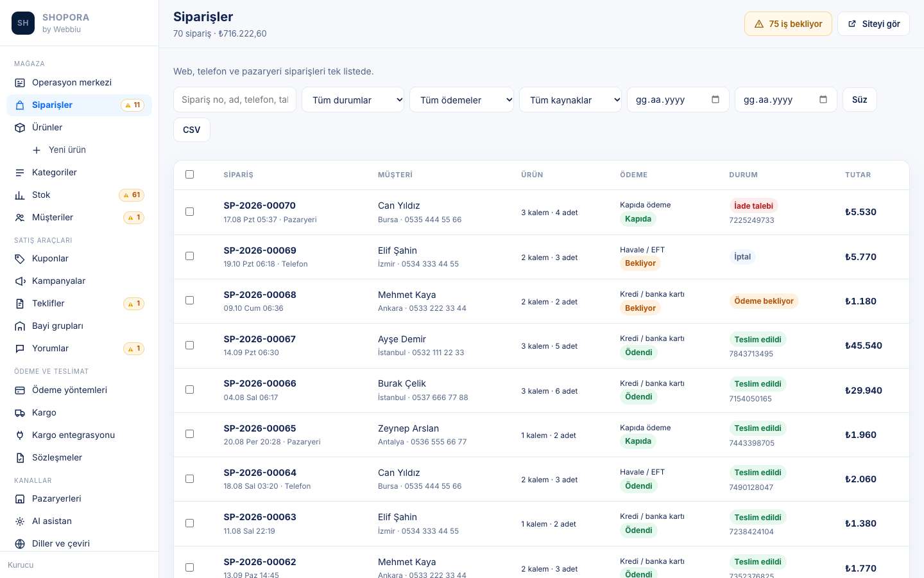
Task: Click the Pazaryerleri store icon
Action: click(20, 499)
